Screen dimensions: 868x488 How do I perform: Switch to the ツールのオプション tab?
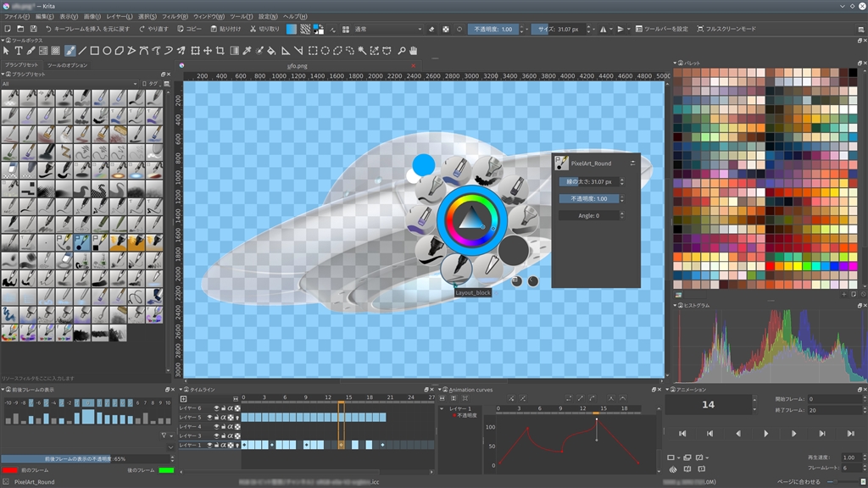67,65
